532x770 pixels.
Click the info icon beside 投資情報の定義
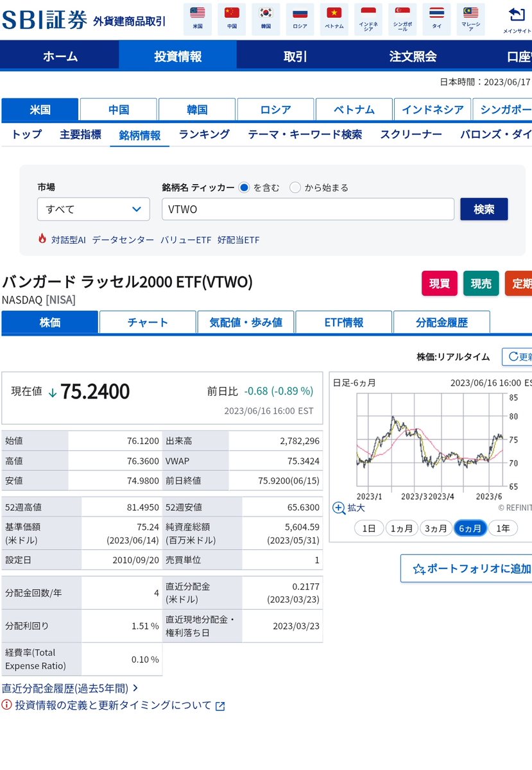(x=6, y=705)
